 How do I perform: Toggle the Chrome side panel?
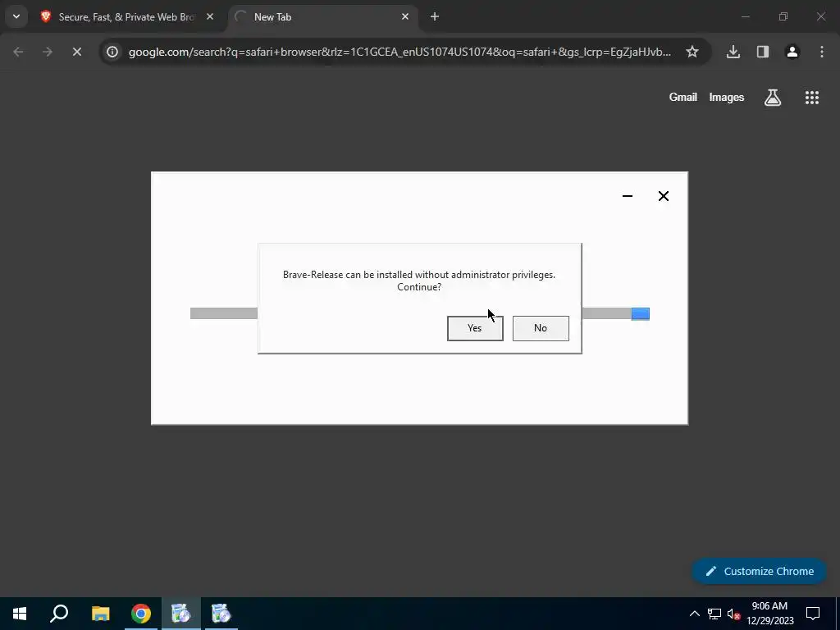pyautogui.click(x=763, y=52)
